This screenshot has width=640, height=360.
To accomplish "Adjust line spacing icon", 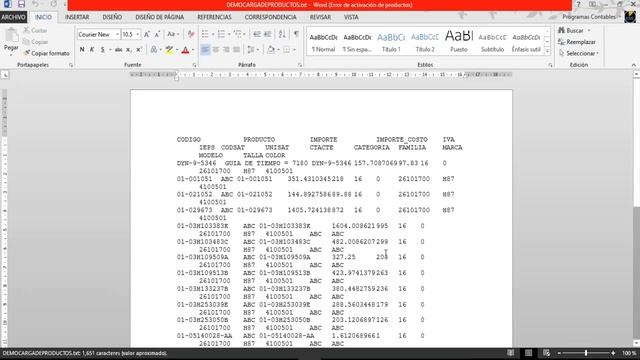I will coord(250,50).
